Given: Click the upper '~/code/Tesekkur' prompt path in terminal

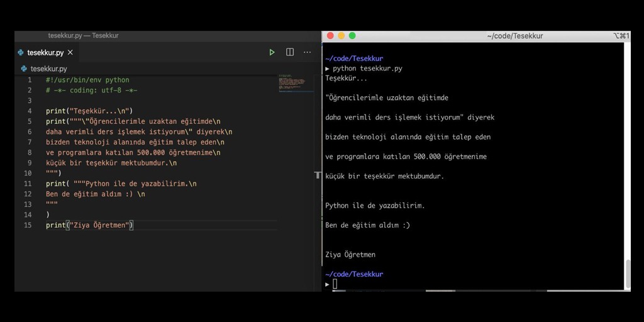Looking at the screenshot, I should [354, 58].
